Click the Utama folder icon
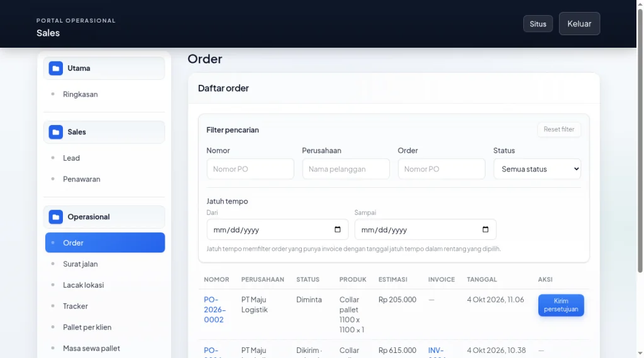The image size is (644, 358). (56, 68)
